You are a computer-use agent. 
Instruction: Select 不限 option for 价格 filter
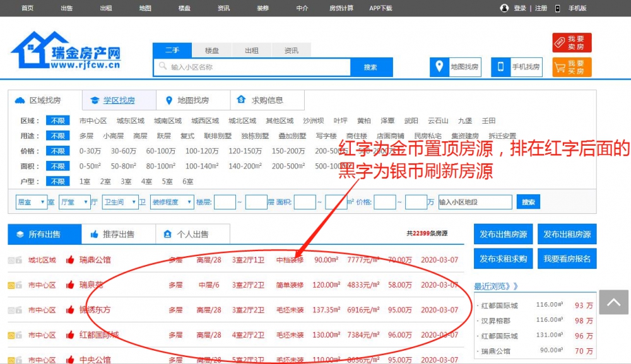pyautogui.click(x=57, y=151)
